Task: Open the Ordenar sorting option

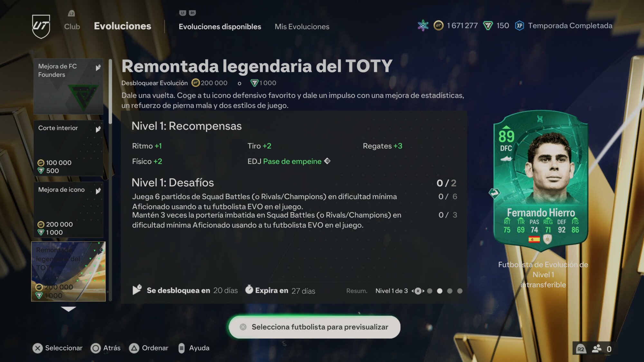Action: (x=149, y=348)
